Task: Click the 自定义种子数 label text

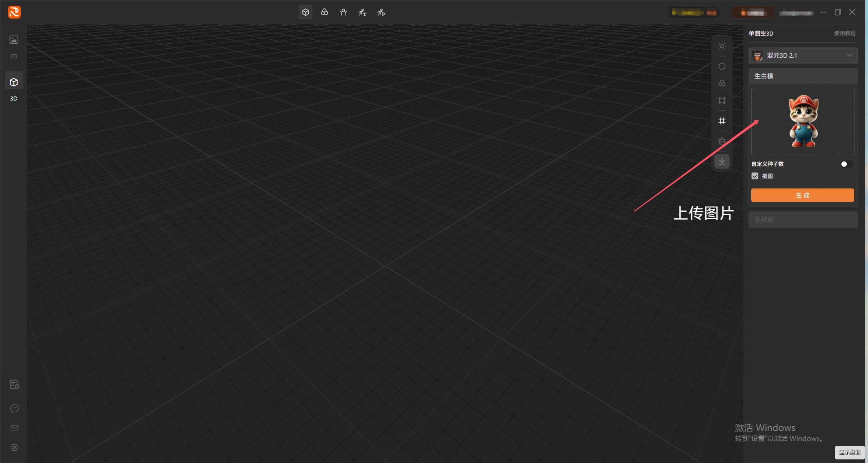Action: 767,164
